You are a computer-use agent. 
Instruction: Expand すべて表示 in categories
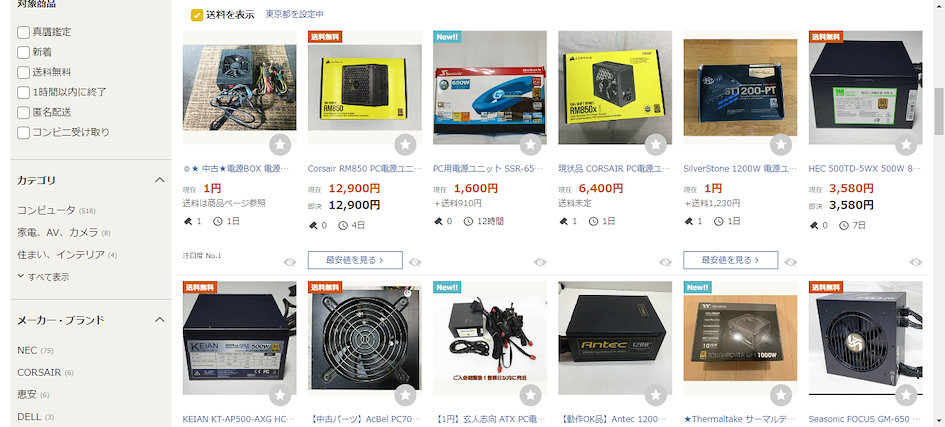pyautogui.click(x=43, y=277)
